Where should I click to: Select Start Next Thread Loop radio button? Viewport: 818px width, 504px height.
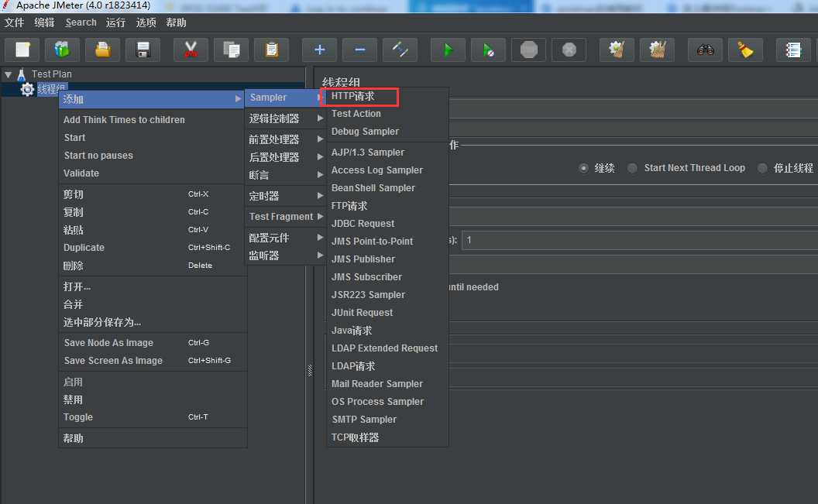[632, 168]
